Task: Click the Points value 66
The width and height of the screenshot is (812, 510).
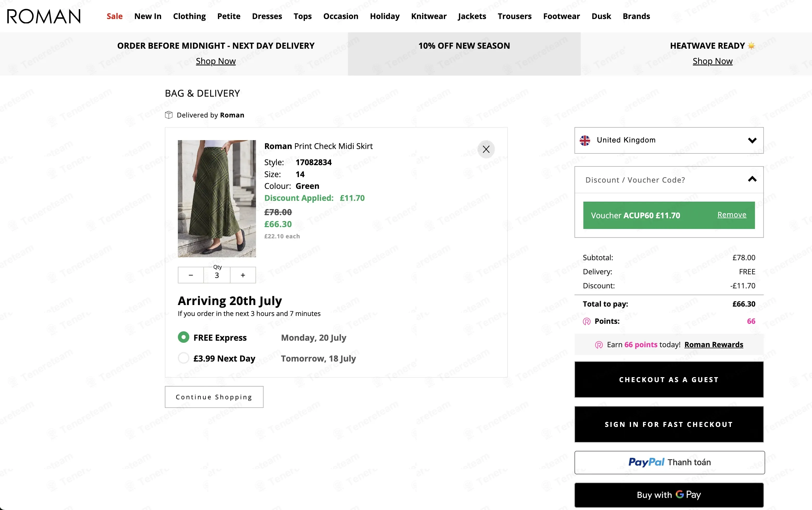Action: (x=751, y=321)
